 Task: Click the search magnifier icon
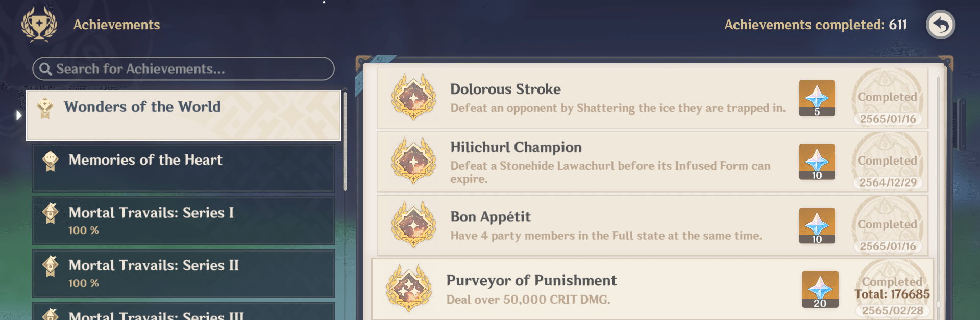click(45, 69)
